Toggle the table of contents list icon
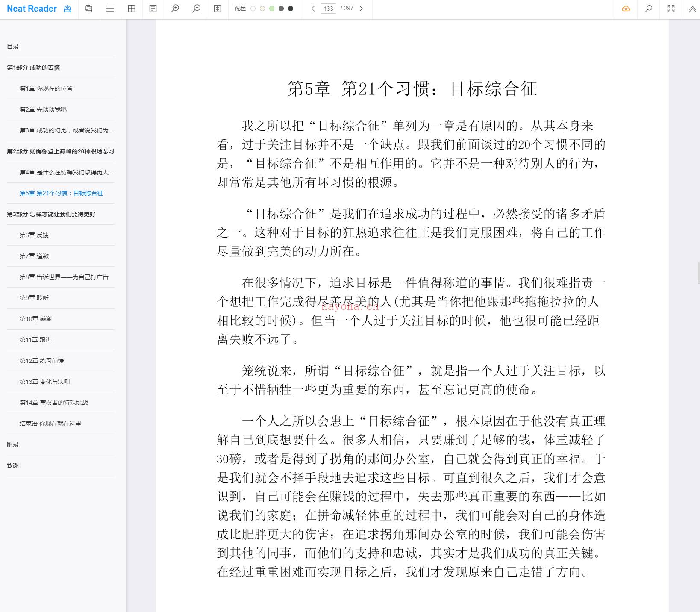The image size is (700, 612). [110, 9]
